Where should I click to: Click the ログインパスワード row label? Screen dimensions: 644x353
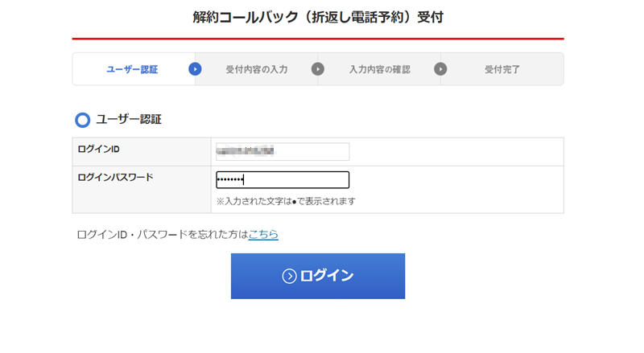point(115,178)
